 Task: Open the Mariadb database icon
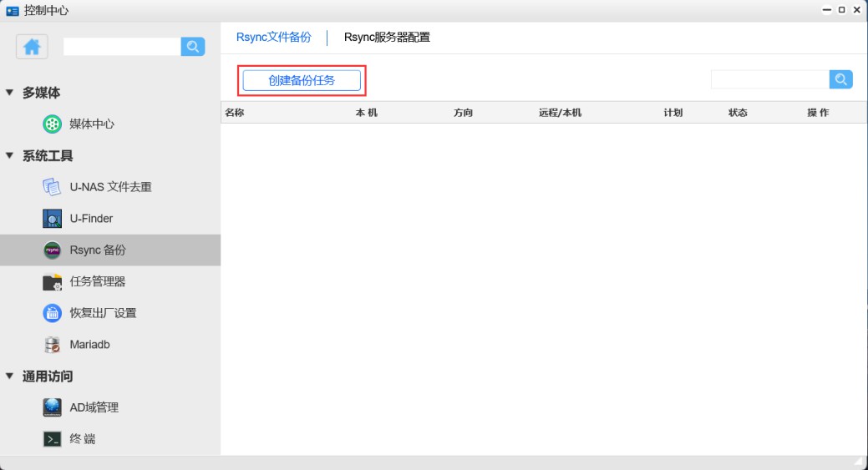52,345
